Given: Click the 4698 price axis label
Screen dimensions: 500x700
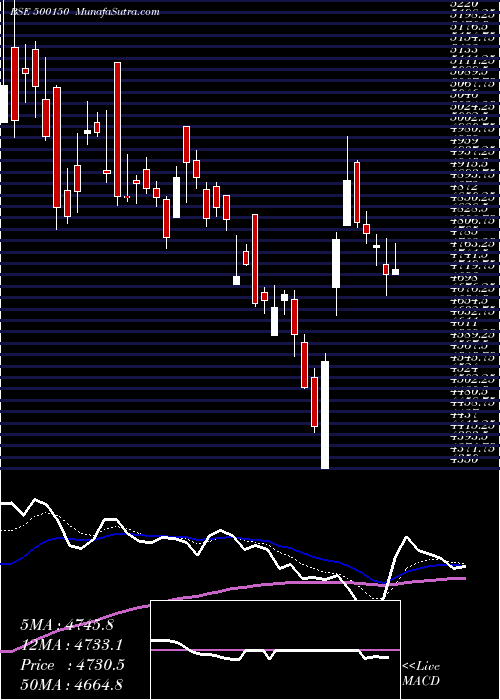Looking at the screenshot, I should 464,278.
